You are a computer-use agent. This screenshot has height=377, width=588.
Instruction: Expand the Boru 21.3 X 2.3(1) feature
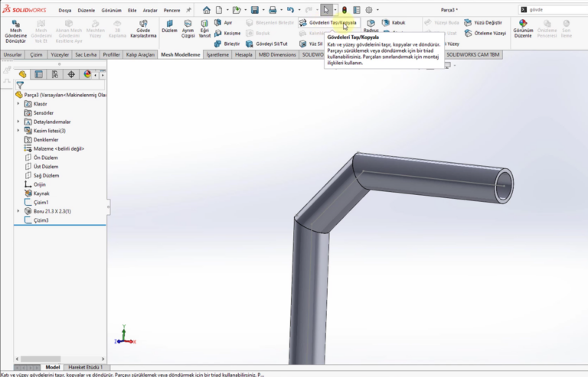pyautogui.click(x=18, y=211)
